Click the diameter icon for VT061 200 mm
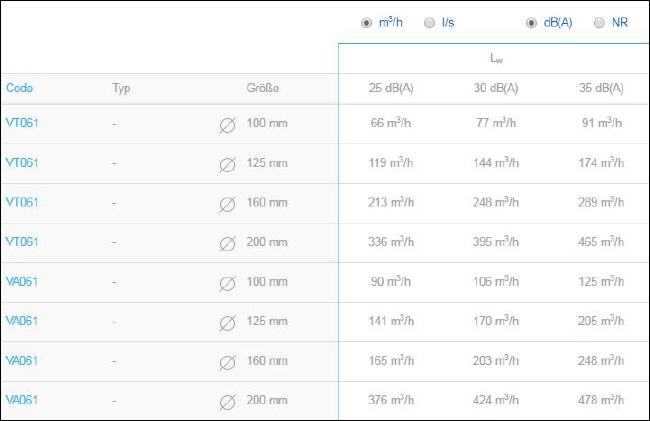 pyautogui.click(x=227, y=244)
